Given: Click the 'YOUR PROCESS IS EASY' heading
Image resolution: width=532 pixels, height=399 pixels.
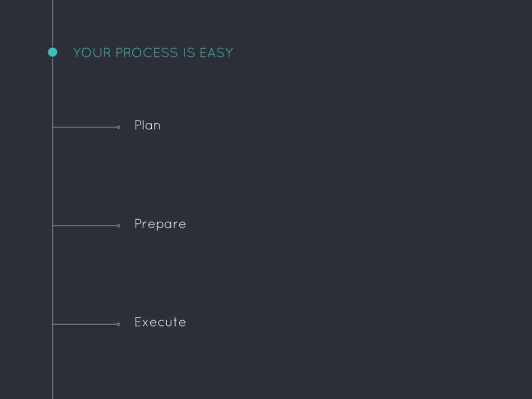Looking at the screenshot, I should [153, 52].
